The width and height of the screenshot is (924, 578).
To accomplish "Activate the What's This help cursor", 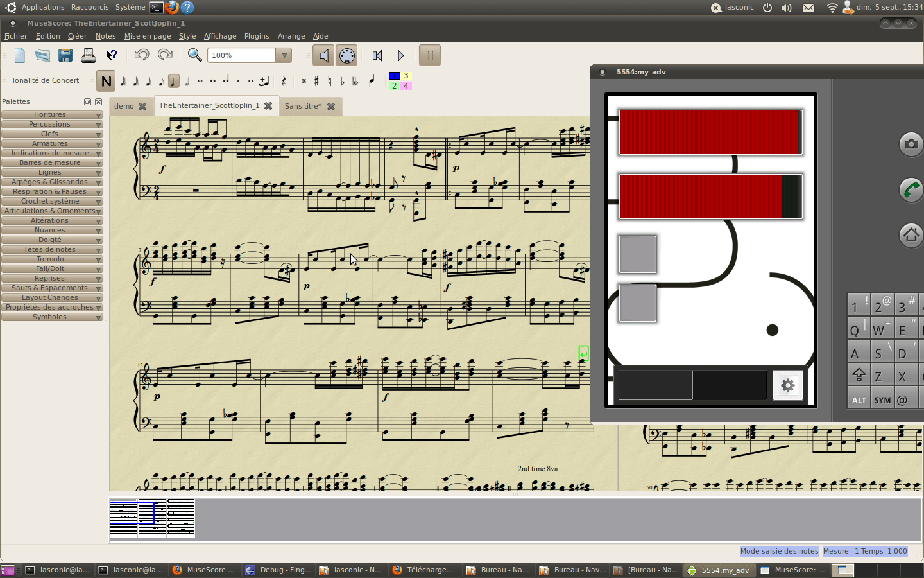I will tap(112, 56).
